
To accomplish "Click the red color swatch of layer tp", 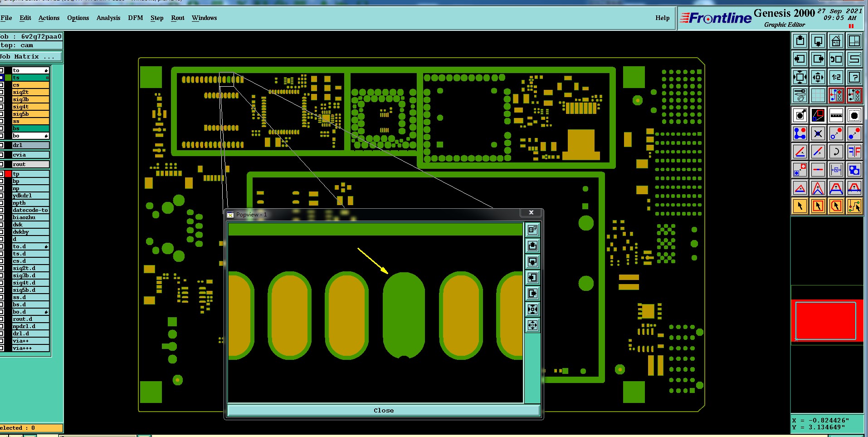I will point(8,174).
